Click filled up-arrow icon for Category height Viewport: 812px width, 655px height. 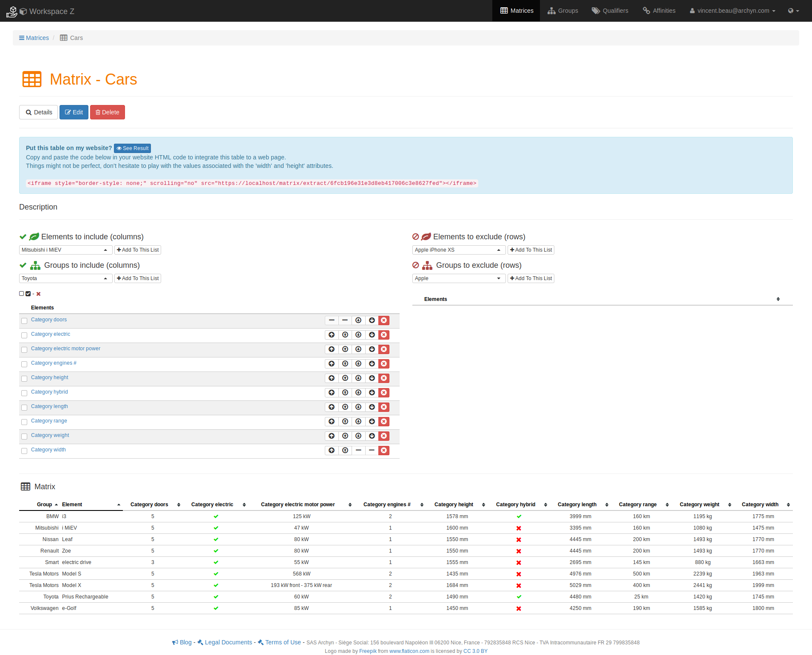(x=332, y=378)
